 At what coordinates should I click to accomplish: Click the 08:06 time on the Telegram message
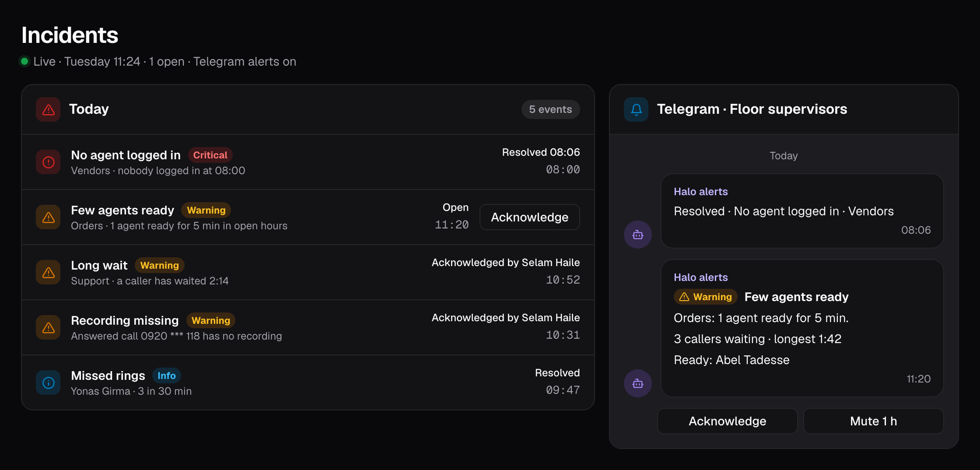916,230
